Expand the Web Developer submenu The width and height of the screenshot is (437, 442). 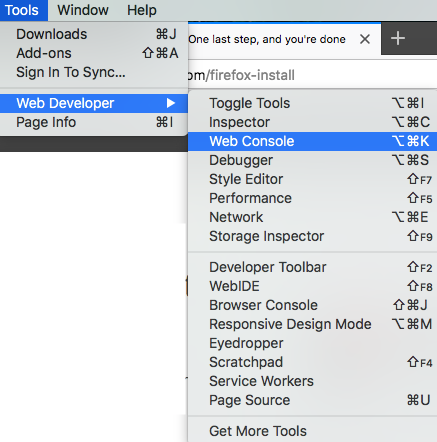[x=94, y=103]
